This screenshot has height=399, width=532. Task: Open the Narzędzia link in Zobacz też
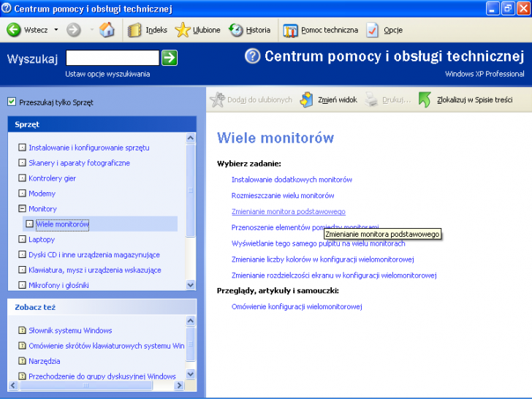[x=45, y=361]
